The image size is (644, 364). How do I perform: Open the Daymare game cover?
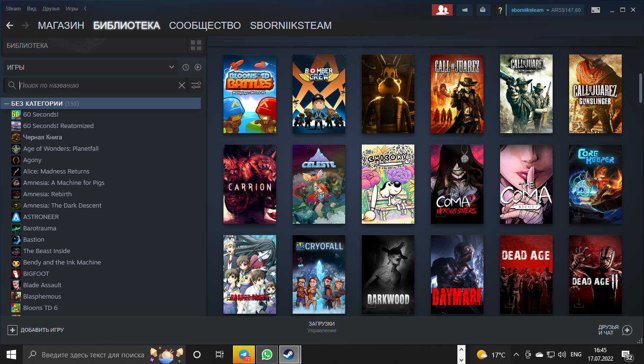pyautogui.click(x=457, y=274)
